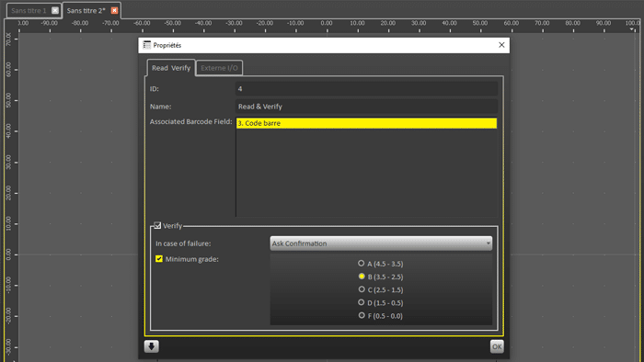
Task: Click the Name field Read & Verify
Action: 366,107
